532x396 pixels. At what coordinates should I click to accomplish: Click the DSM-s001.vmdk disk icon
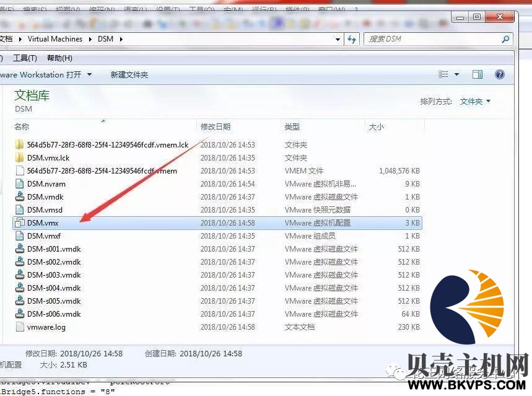tap(20, 249)
